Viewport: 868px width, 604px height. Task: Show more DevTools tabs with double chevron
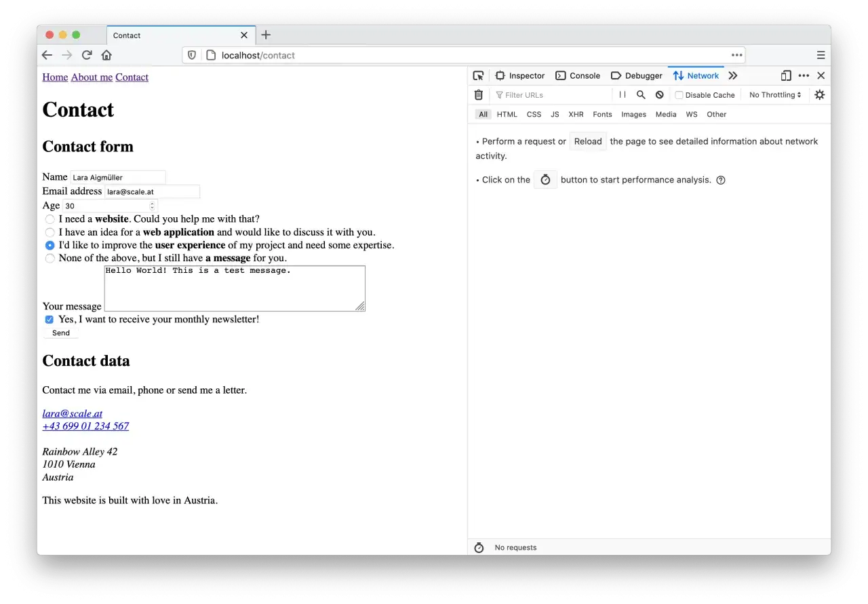point(732,75)
